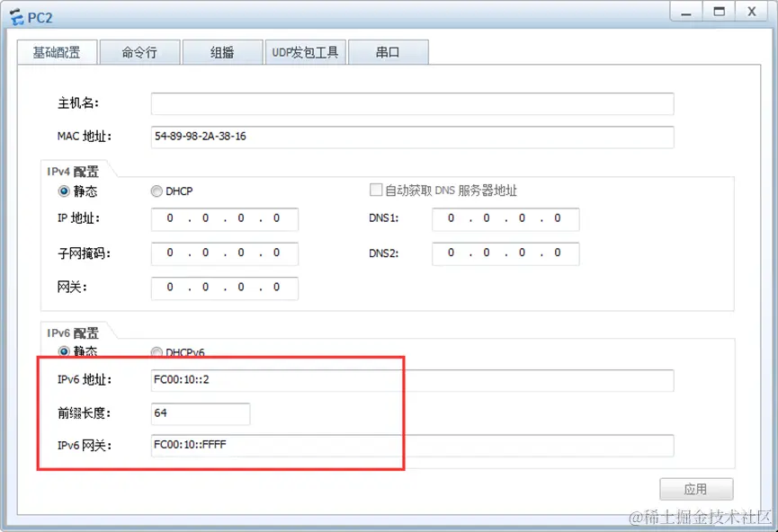This screenshot has width=778, height=532.
Task: Select IPv6 静态 radio button
Action: click(64, 351)
